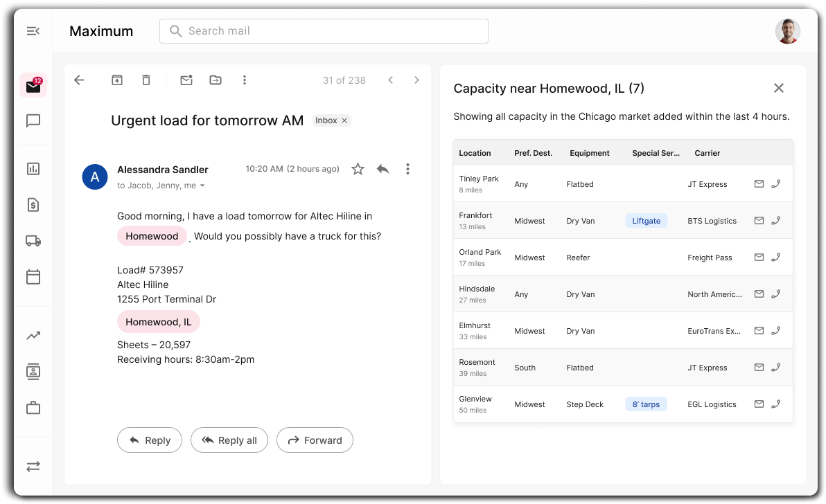Click the Forward button
This screenshot has height=504, width=826.
315,440
